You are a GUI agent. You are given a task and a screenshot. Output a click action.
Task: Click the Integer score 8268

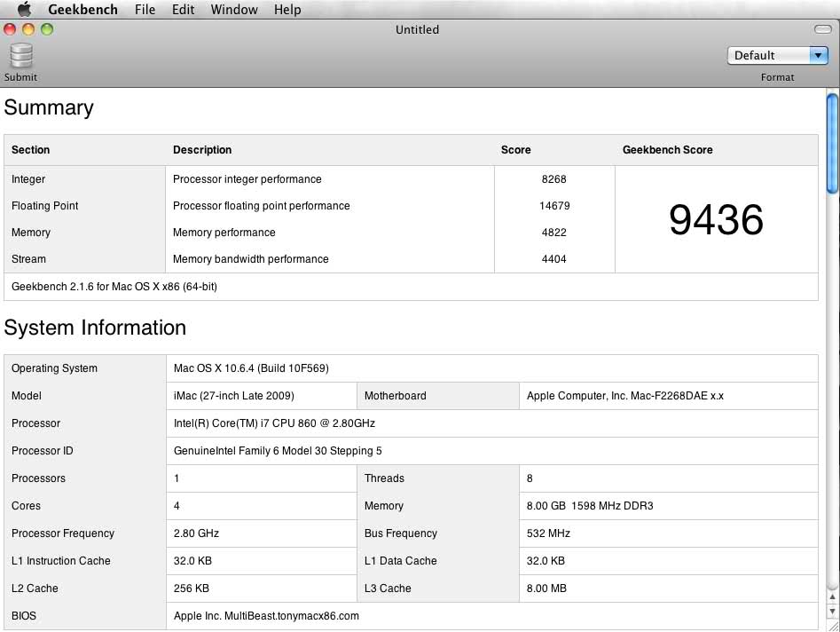point(553,179)
